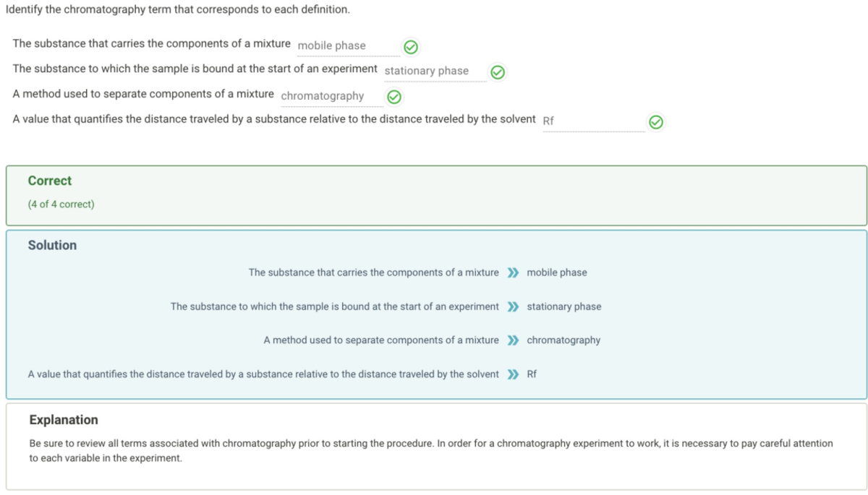Click the green checkmark next to chromatography answer
This screenshot has width=868, height=495.
[394, 97]
